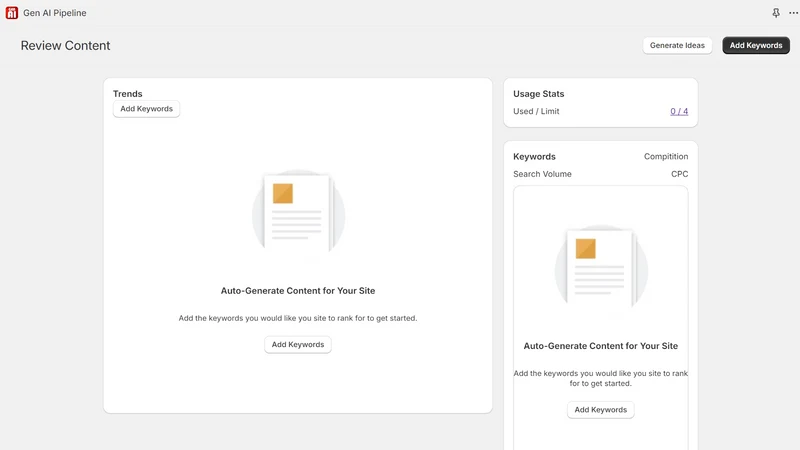
Task: Pin the app using the pin icon
Action: click(776, 13)
